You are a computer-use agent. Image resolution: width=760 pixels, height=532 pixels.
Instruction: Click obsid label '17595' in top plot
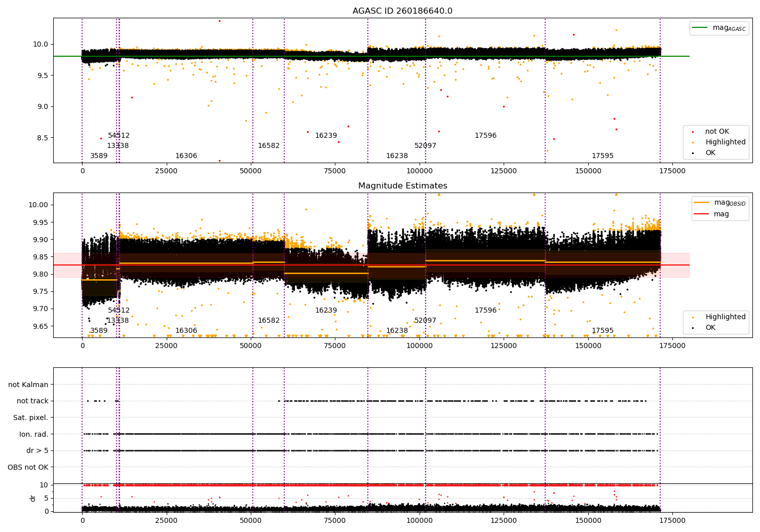602,156
